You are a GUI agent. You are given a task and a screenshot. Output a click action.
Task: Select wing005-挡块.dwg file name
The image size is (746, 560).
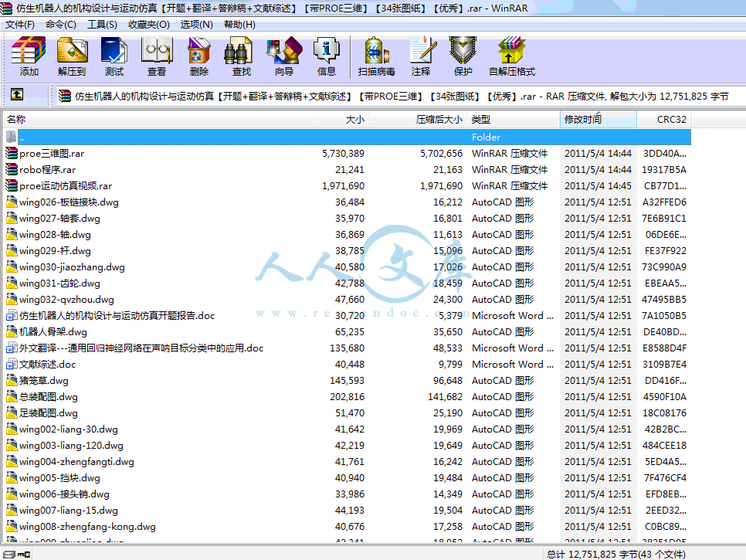point(60,477)
